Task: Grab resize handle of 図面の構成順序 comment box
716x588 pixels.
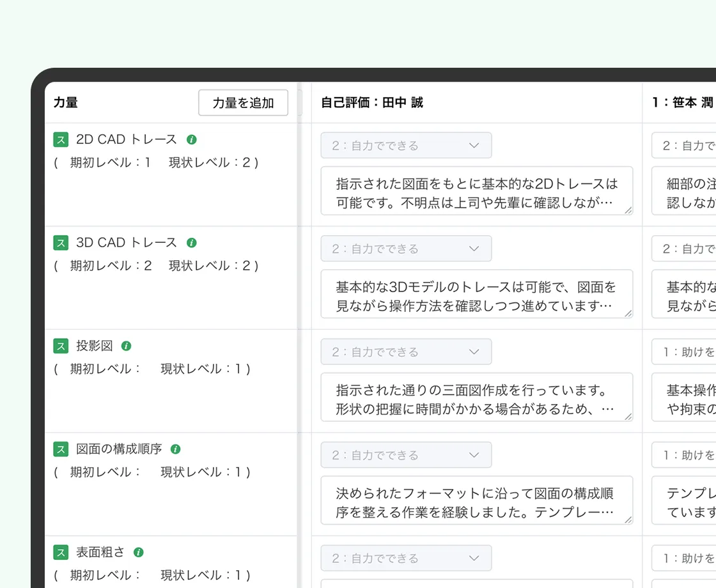Action: tap(628, 520)
